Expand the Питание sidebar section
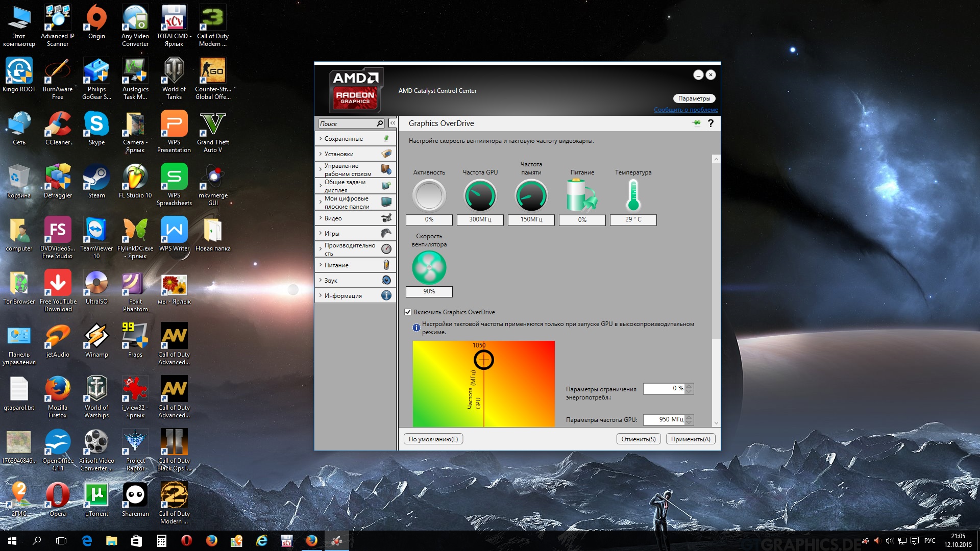980x551 pixels. pos(336,265)
